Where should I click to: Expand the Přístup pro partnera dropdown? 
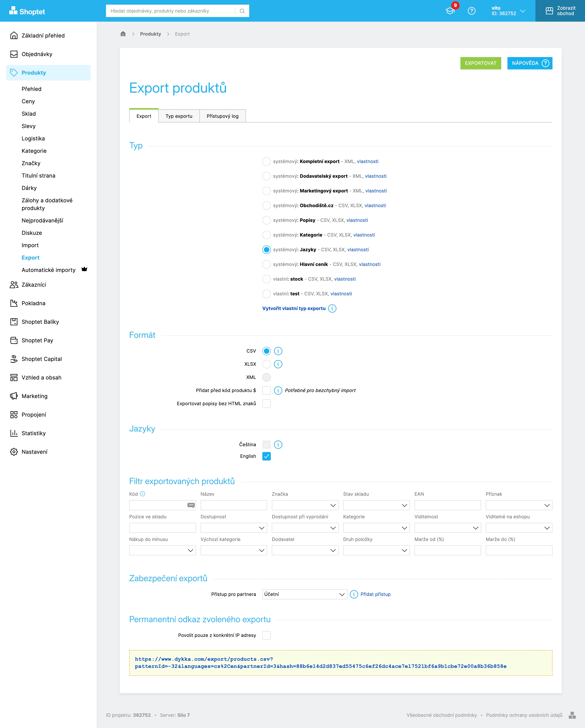pyautogui.click(x=304, y=594)
